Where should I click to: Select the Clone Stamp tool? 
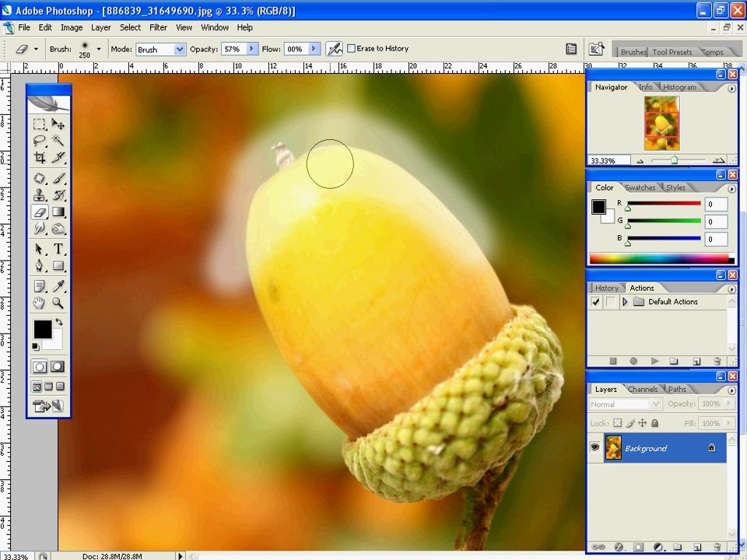coord(40,195)
